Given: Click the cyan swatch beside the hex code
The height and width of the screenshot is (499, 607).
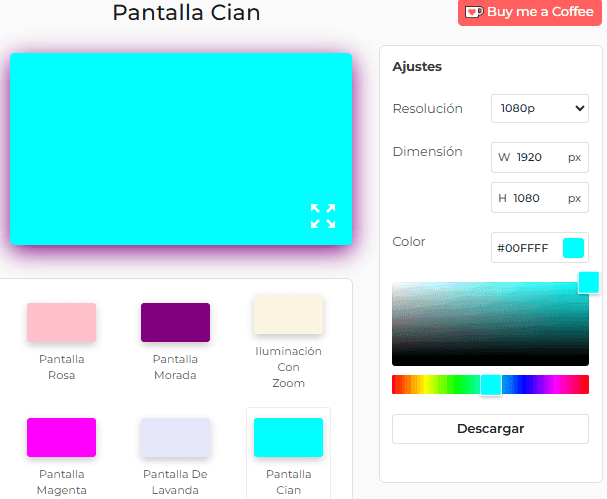Looking at the screenshot, I should 573,248.
